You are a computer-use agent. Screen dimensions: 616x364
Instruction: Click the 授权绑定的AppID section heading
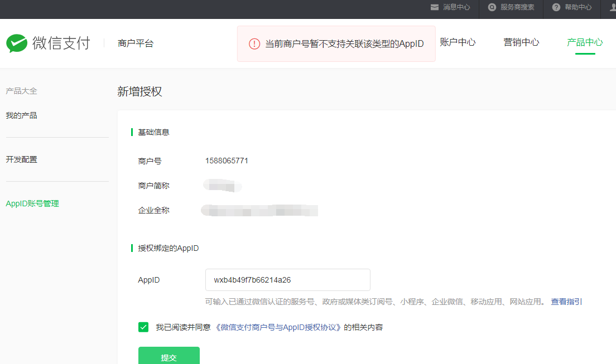pos(168,248)
